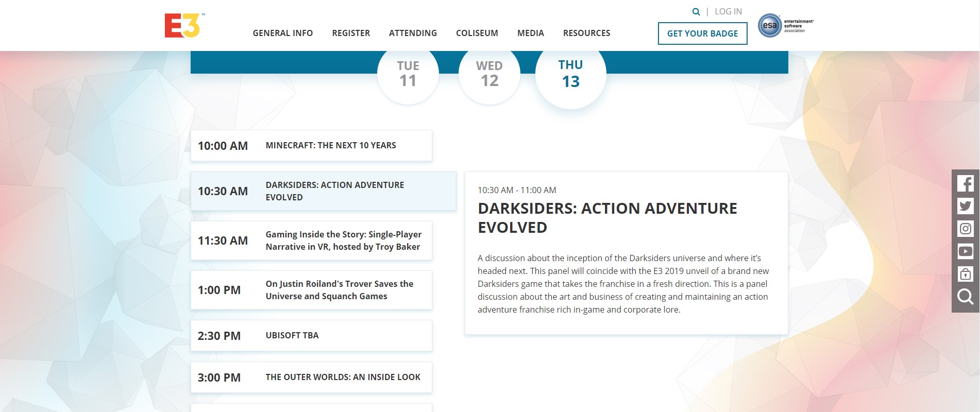The image size is (980, 412).
Task: Open the Media menu
Action: pos(531,33)
